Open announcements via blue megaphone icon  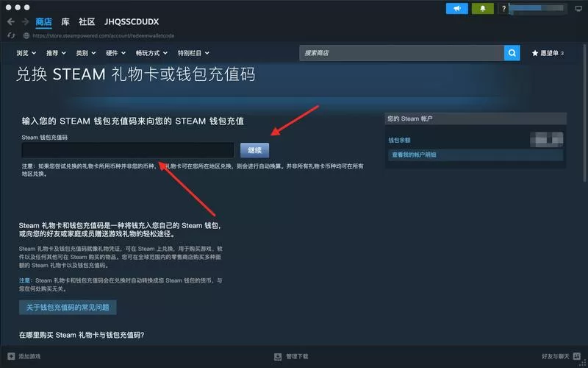click(456, 8)
